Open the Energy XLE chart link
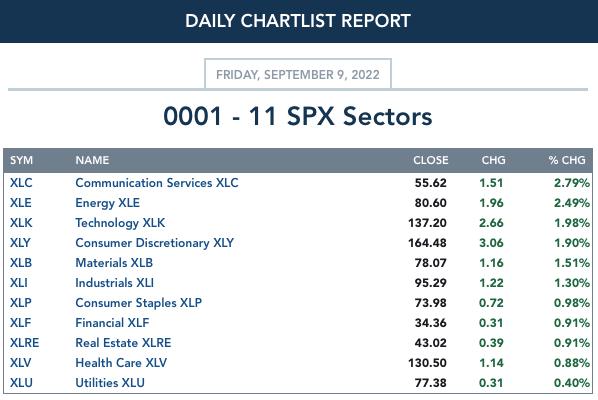The width and height of the screenshot is (598, 400). pos(108,203)
